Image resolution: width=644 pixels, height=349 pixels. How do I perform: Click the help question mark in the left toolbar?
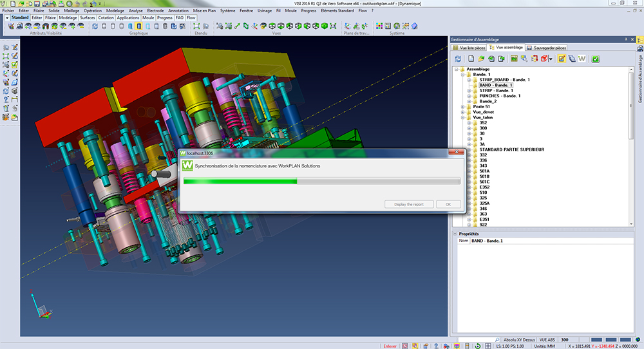tap(6, 99)
